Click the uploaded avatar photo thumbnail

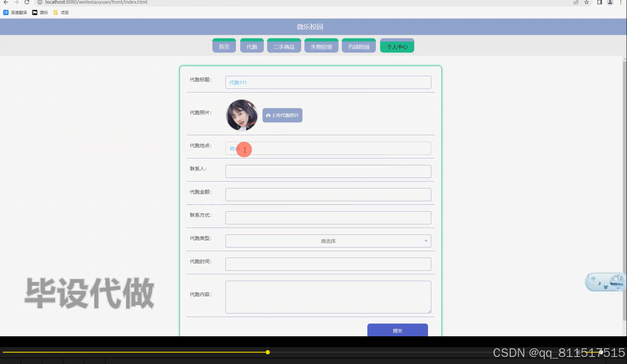coord(242,115)
